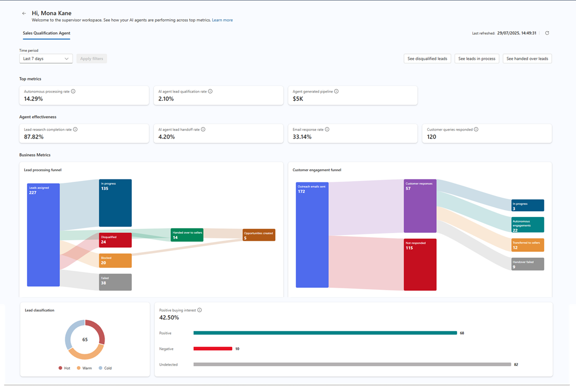
Task: Click info icon for Email response rate
Action: click(327, 130)
